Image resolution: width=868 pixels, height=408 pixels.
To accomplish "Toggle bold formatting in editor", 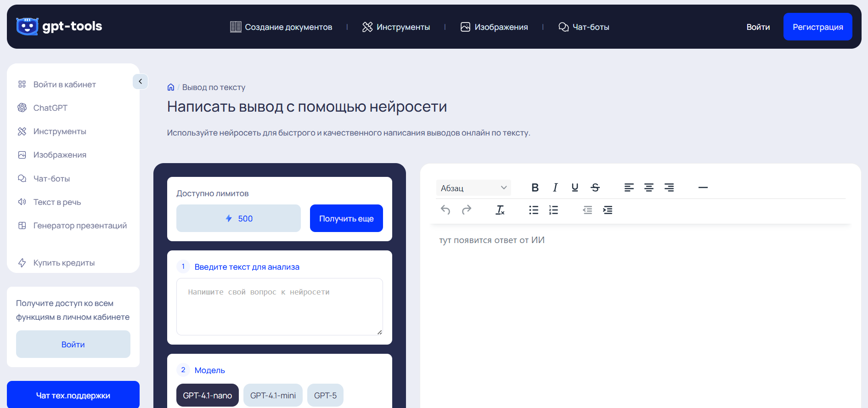I will click(535, 187).
